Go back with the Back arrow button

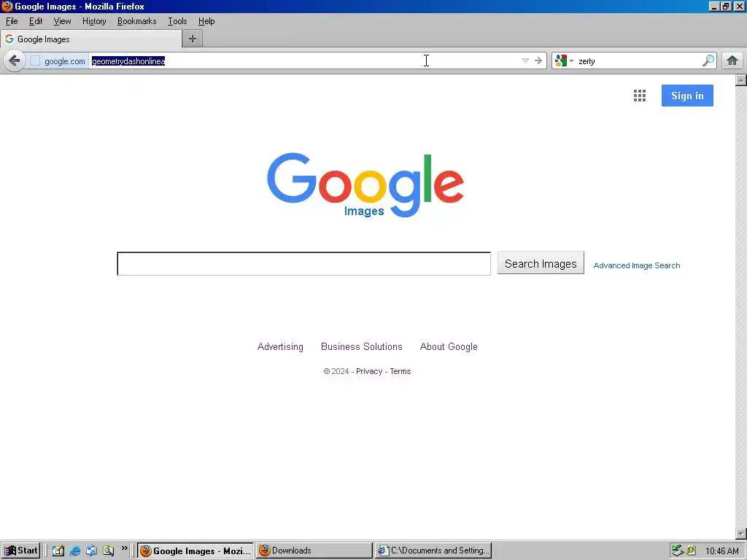pyautogui.click(x=15, y=61)
